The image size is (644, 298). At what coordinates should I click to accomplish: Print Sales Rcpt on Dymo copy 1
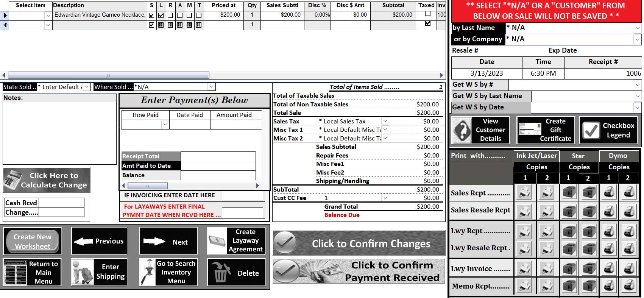click(608, 193)
